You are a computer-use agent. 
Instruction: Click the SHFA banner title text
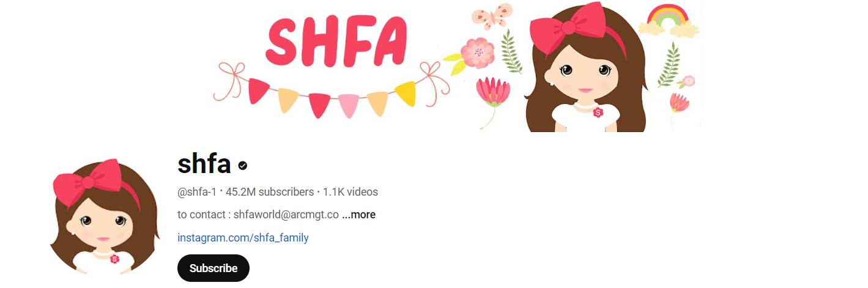[336, 40]
